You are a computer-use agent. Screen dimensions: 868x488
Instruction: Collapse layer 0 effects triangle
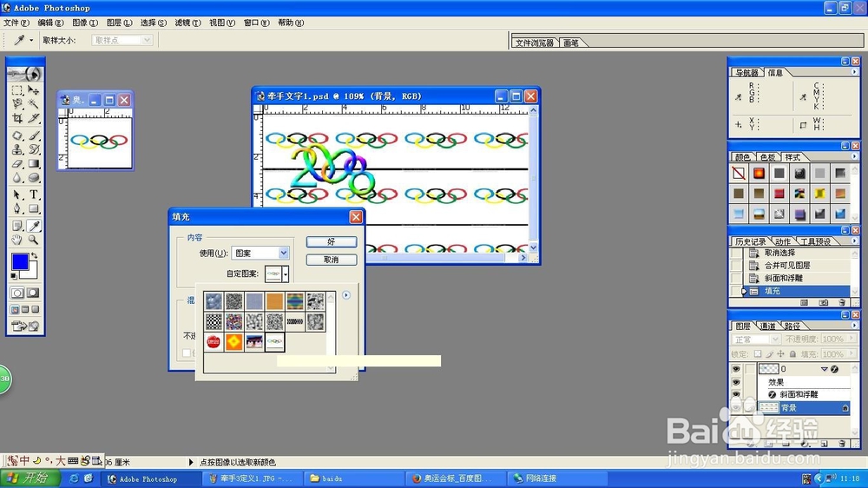(824, 369)
